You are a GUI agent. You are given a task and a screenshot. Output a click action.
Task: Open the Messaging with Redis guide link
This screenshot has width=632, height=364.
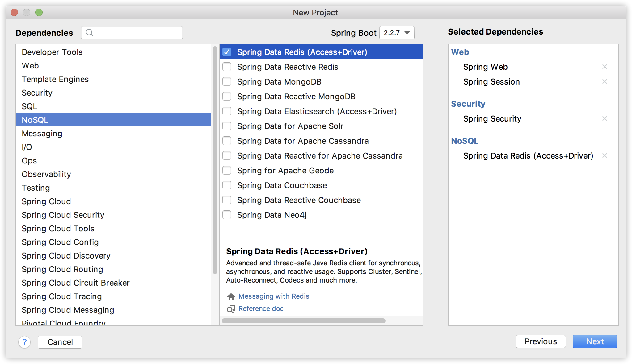coord(274,296)
